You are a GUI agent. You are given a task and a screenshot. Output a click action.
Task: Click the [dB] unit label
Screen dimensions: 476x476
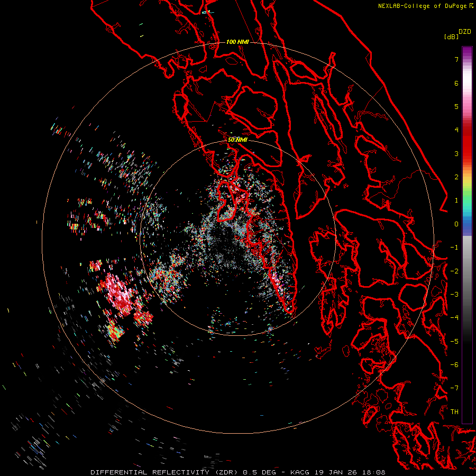(x=451, y=37)
